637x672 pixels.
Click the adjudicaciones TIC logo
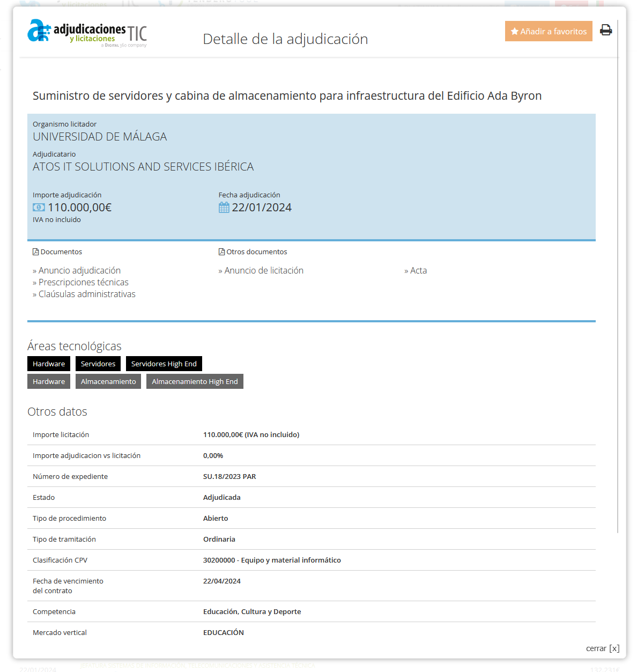tap(87, 33)
